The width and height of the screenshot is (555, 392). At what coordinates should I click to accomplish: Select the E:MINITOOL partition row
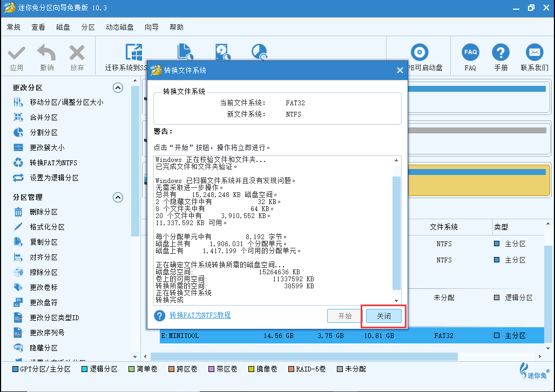[352, 336]
